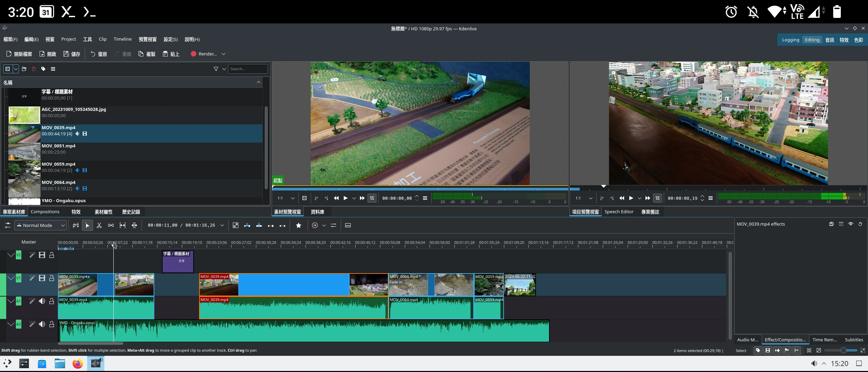The height and width of the screenshot is (372, 868).
Task: Switch to the Logging workspace
Action: (x=790, y=40)
